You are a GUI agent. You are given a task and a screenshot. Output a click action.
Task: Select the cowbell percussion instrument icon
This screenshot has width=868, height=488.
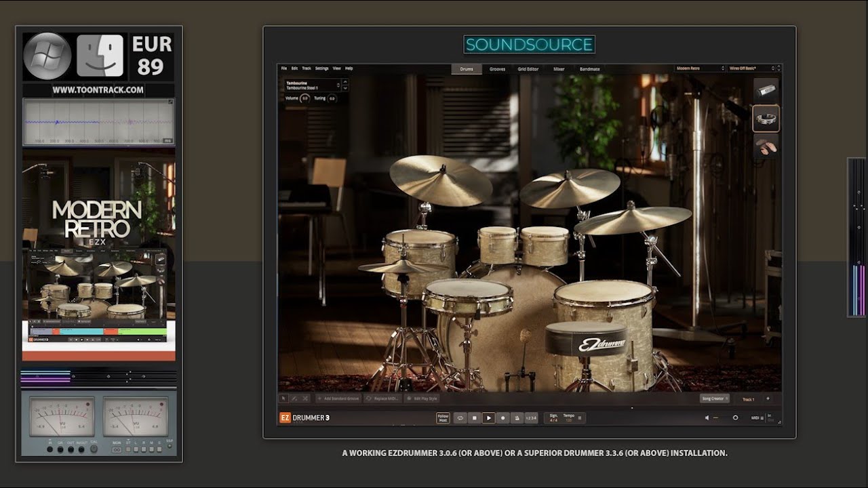point(766,91)
